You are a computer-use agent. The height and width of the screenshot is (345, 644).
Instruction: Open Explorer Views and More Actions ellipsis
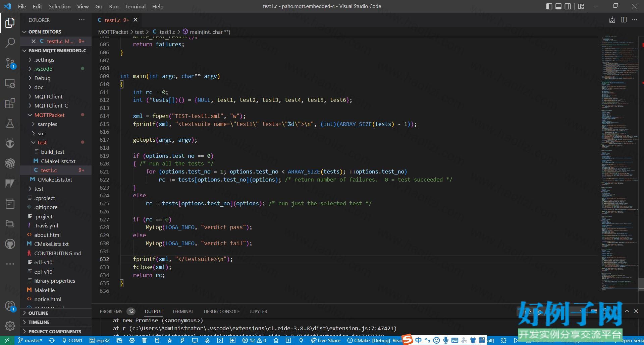[82, 20]
